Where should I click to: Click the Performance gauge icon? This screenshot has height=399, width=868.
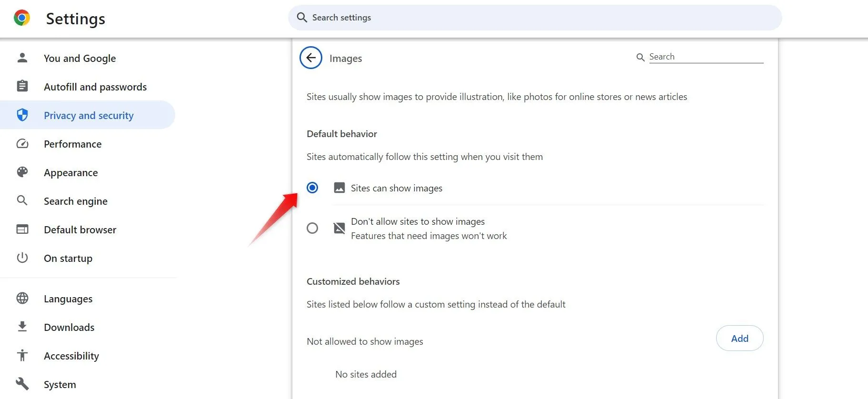pyautogui.click(x=22, y=144)
